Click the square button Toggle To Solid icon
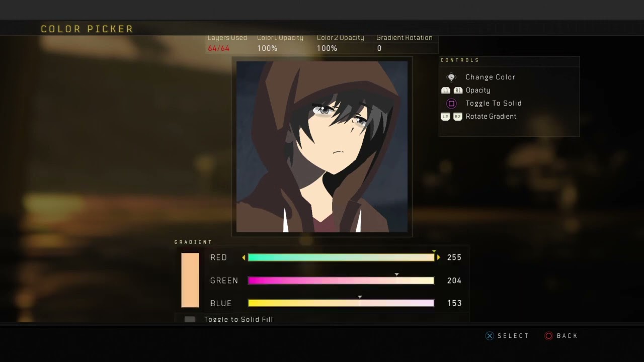 coord(451,104)
